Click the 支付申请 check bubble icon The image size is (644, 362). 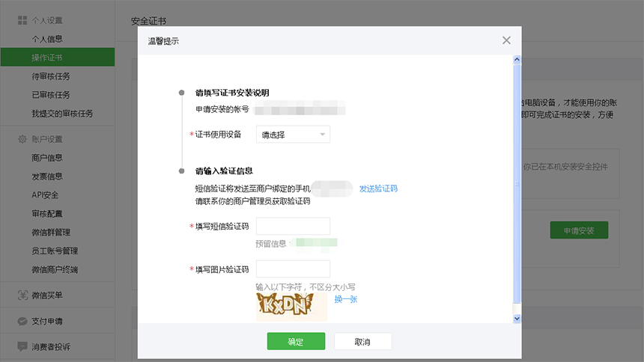22,322
